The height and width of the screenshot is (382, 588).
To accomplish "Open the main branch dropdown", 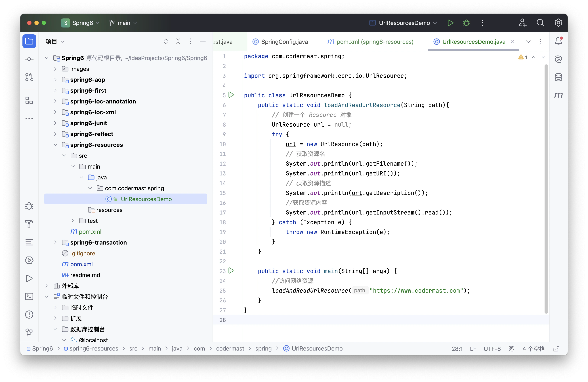I will [x=123, y=23].
